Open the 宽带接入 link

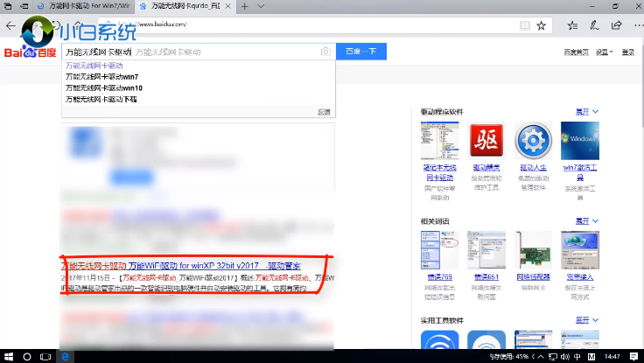[580, 277]
